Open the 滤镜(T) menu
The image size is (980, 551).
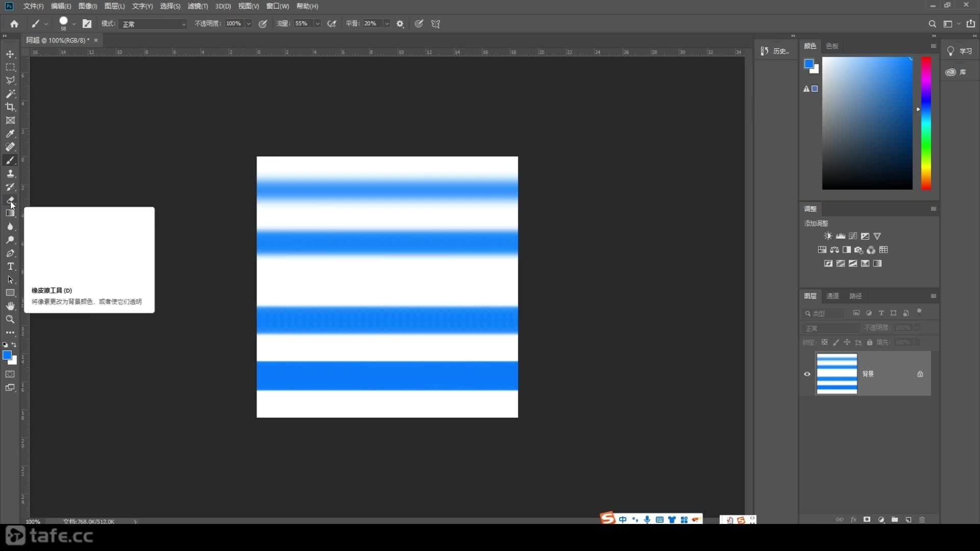[x=198, y=6]
